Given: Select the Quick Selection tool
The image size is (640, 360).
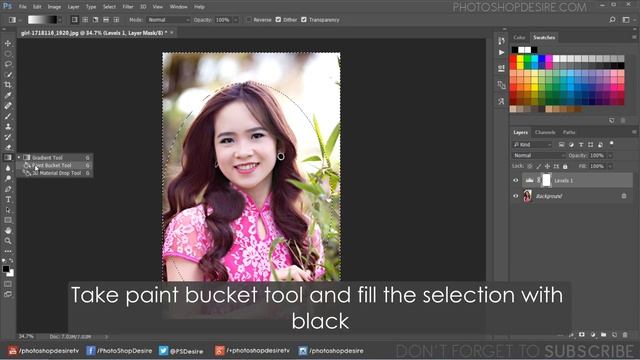Looking at the screenshot, I should click(8, 75).
